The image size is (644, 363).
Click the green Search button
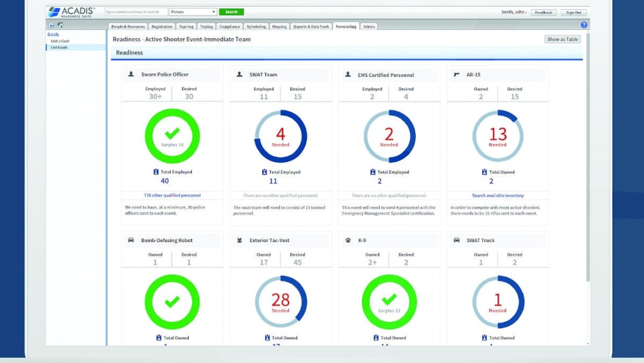(231, 12)
